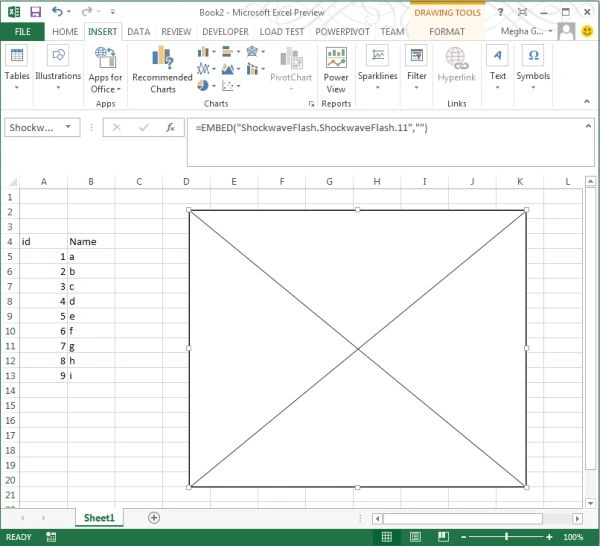The image size is (600, 546).
Task: Insert a combo chart
Action: click(x=255, y=69)
